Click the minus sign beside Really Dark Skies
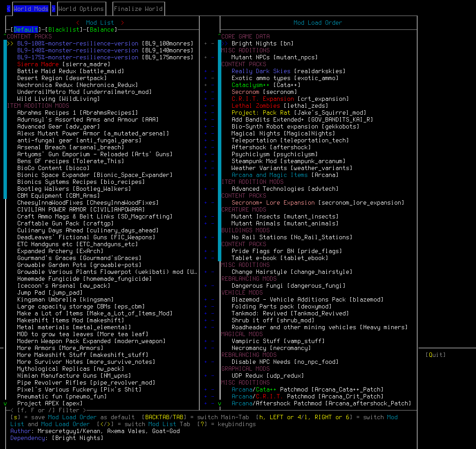The height and width of the screenshot is (449, 476). 213,71
